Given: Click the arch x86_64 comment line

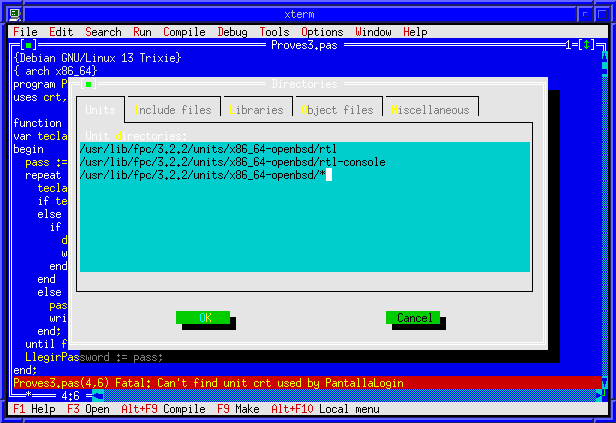Looking at the screenshot, I should pos(55,71).
